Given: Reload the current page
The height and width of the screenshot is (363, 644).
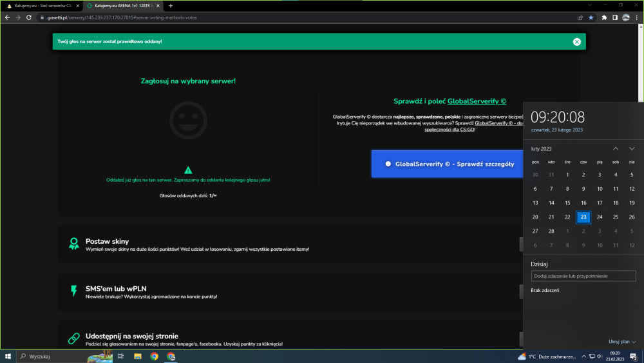Looking at the screenshot, I should click(29, 17).
